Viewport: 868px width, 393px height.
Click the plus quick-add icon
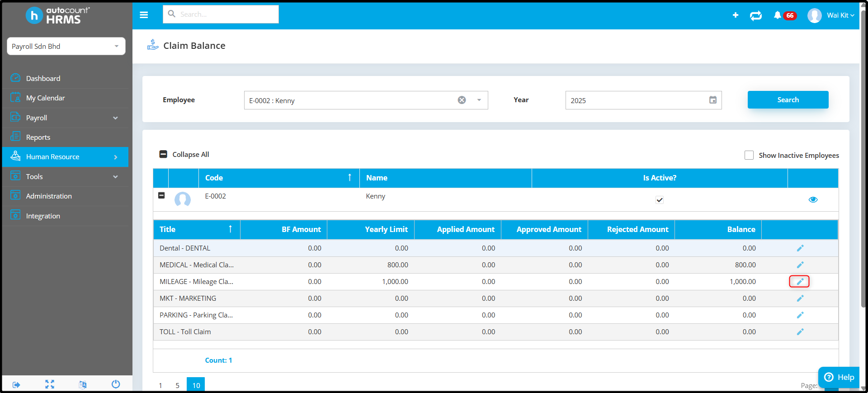tap(736, 15)
